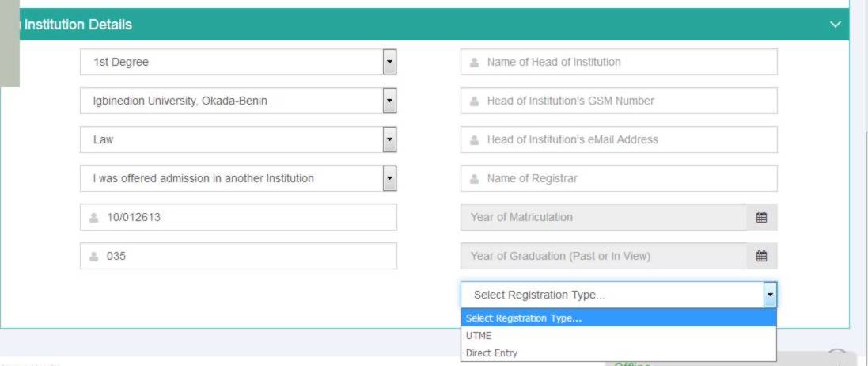
Task: Click the Registration Type dropdown arrow
Action: pos(771,295)
